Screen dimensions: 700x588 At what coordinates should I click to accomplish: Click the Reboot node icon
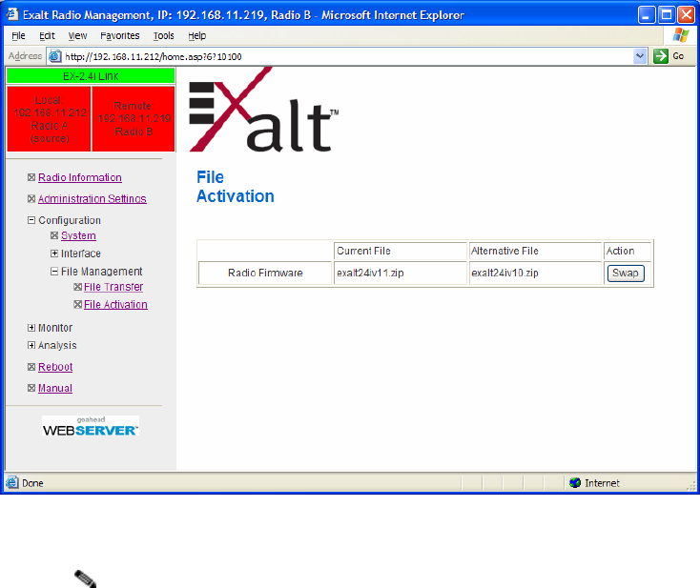pos(31,367)
